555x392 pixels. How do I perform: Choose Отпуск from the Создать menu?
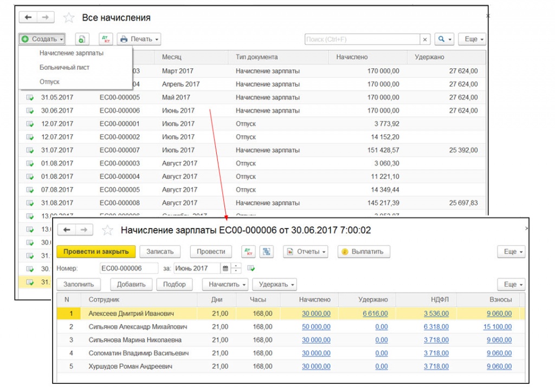pos(49,82)
